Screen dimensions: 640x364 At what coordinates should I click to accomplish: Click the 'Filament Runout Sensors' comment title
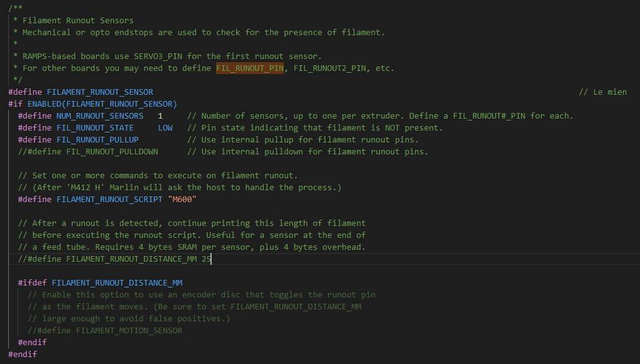point(78,21)
